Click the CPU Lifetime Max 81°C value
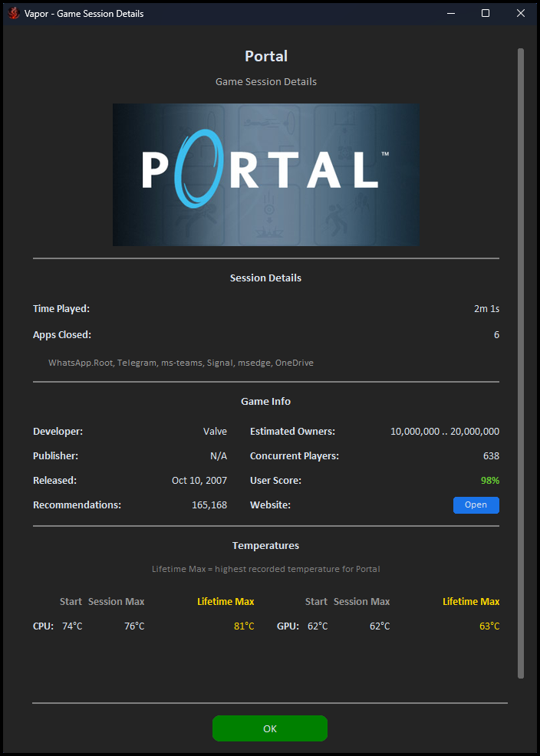This screenshot has height=756, width=540. pos(244,626)
